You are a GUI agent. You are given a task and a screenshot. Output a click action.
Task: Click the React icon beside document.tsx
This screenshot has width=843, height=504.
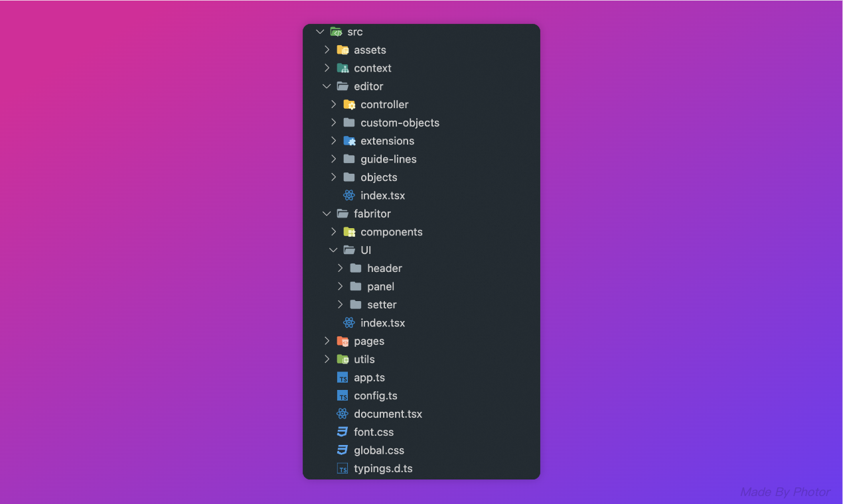(x=343, y=414)
